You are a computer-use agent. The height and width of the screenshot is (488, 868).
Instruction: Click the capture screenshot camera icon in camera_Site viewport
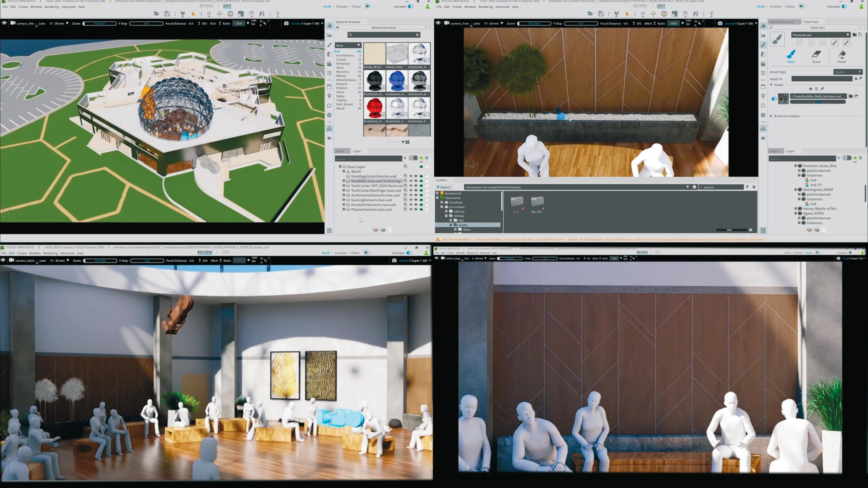point(286,24)
